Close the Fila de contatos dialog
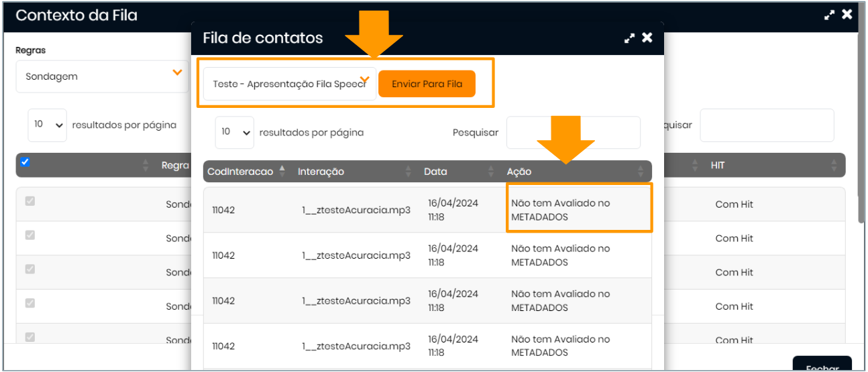 (647, 38)
